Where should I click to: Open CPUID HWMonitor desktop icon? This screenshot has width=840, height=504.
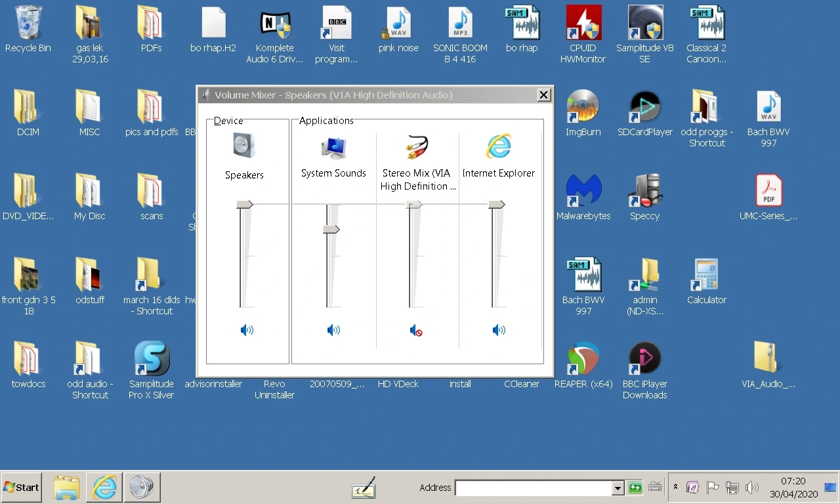coord(583,24)
